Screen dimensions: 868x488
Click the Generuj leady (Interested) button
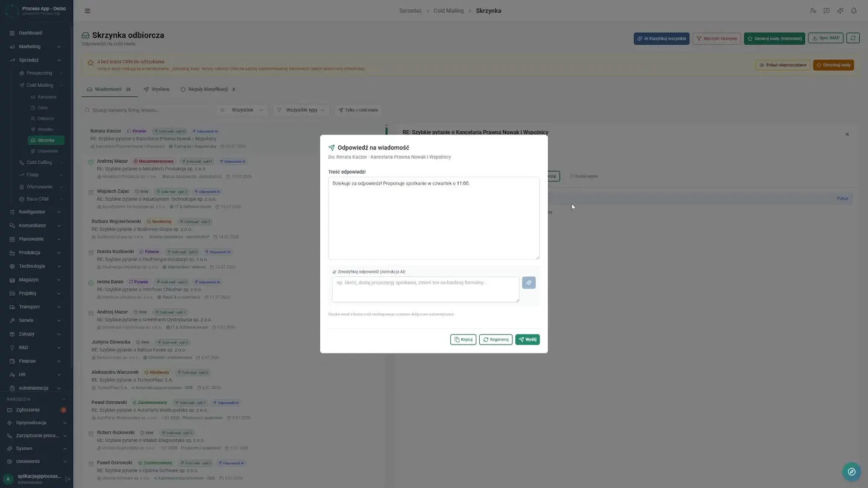point(775,38)
